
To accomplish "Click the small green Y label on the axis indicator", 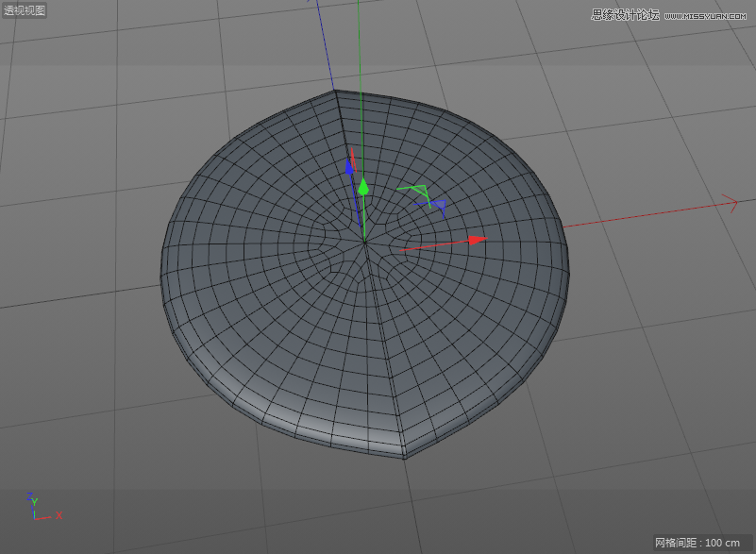I will tap(34, 501).
